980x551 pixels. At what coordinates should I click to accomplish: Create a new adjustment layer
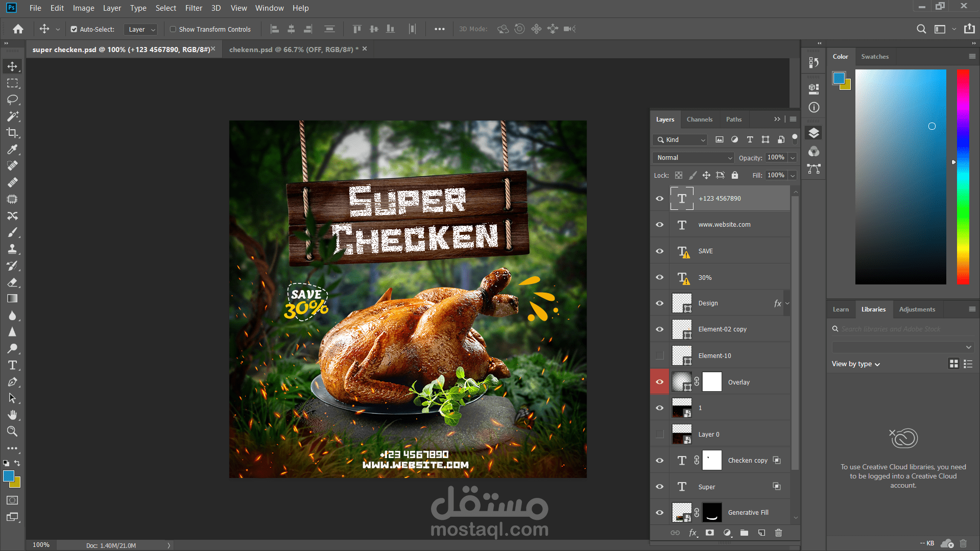click(x=727, y=533)
